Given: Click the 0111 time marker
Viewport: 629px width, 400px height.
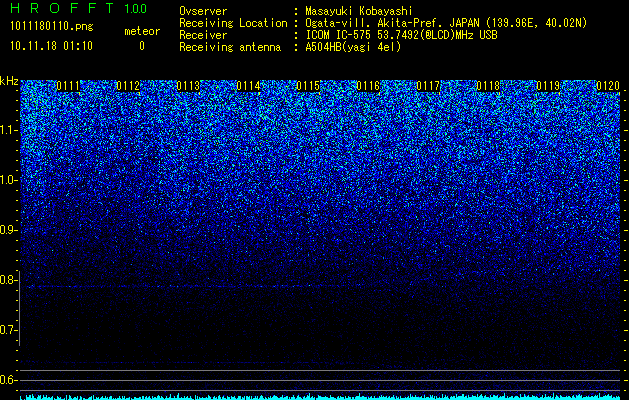Looking at the screenshot, I should coord(68,86).
